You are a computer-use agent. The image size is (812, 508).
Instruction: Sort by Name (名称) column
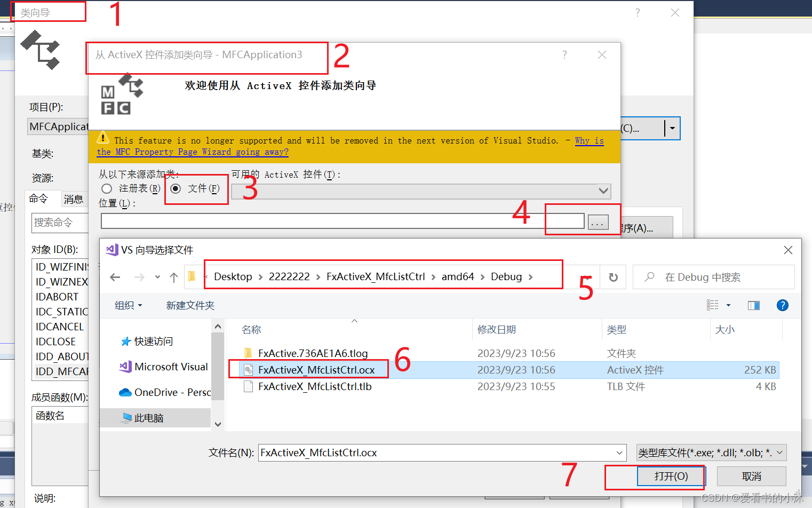tap(251, 330)
